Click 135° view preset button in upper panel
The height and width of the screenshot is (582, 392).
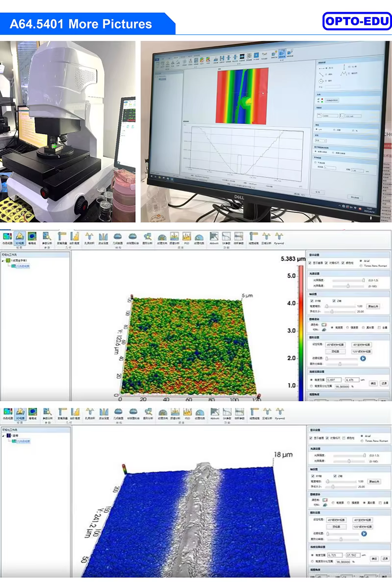pyautogui.click(x=361, y=351)
